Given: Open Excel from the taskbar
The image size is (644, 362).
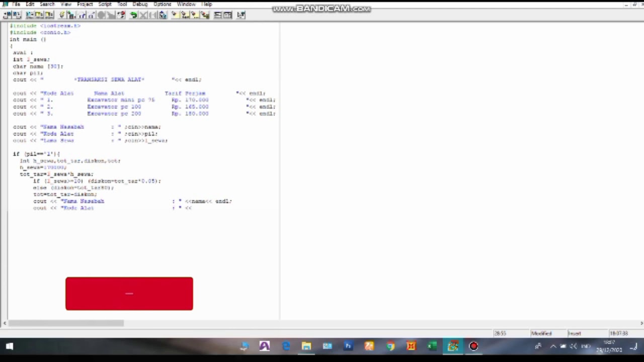Looking at the screenshot, I should (x=432, y=346).
